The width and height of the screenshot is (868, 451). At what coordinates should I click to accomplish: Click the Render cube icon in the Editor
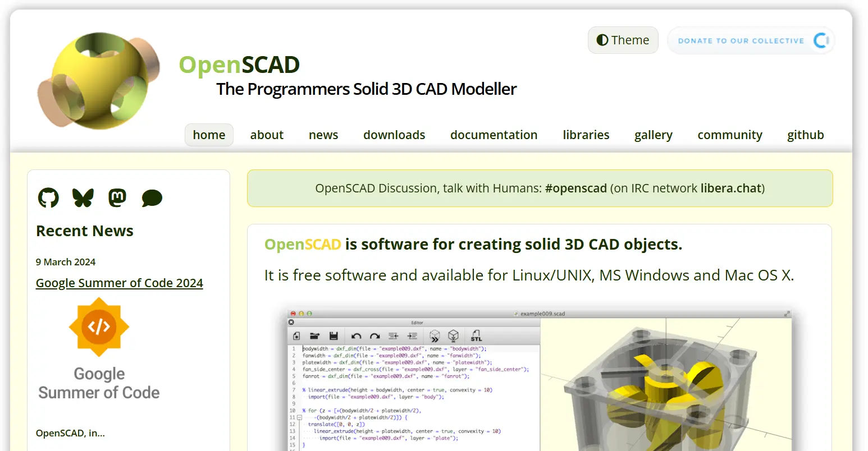[454, 335]
